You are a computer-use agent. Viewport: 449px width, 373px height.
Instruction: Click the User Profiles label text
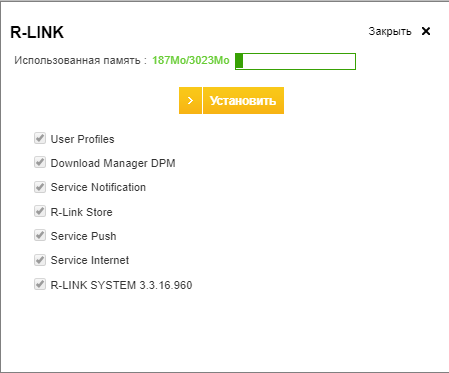82,139
